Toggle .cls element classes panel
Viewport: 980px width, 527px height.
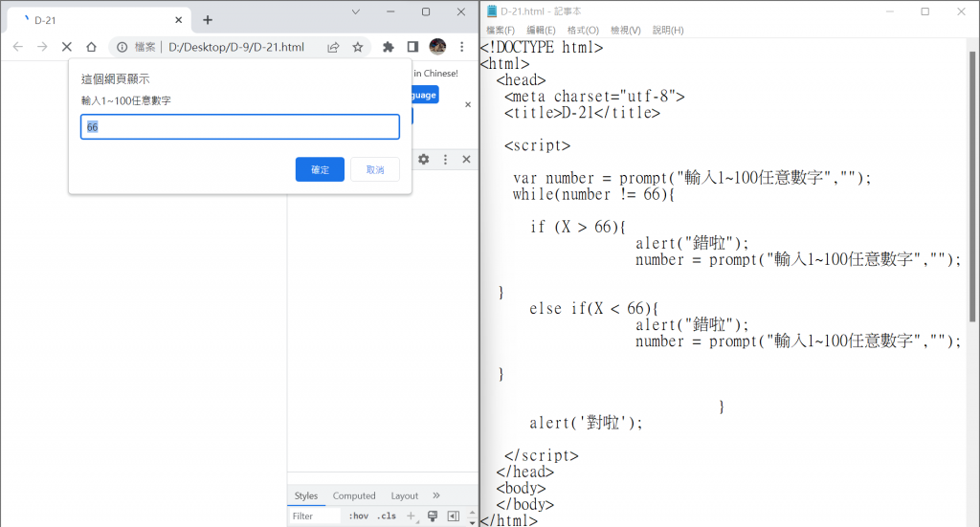(x=387, y=516)
